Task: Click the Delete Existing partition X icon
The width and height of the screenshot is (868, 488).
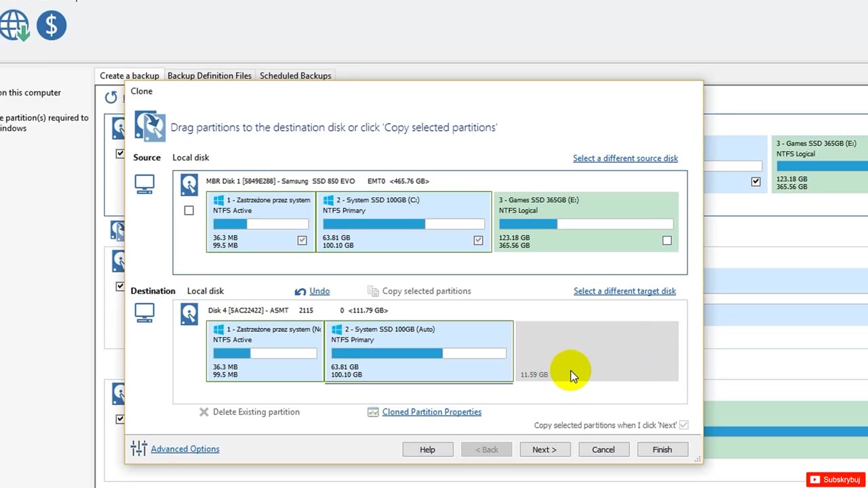Action: (204, 412)
